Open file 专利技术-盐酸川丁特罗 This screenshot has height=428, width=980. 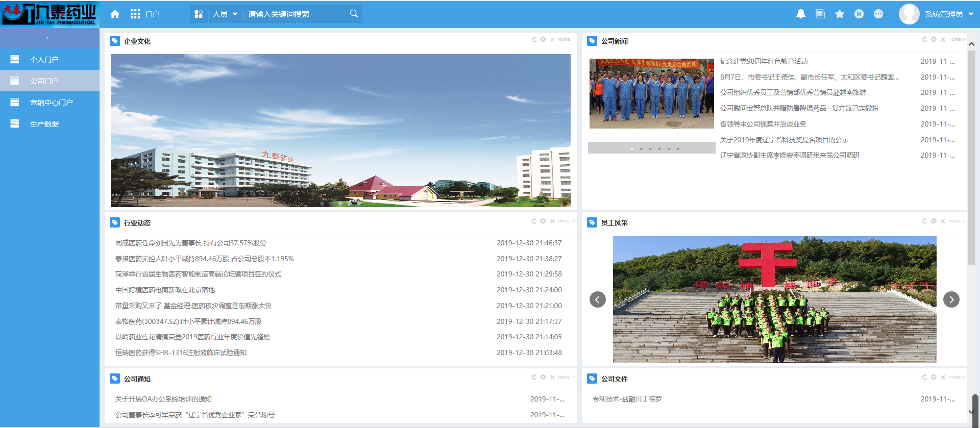[627, 399]
